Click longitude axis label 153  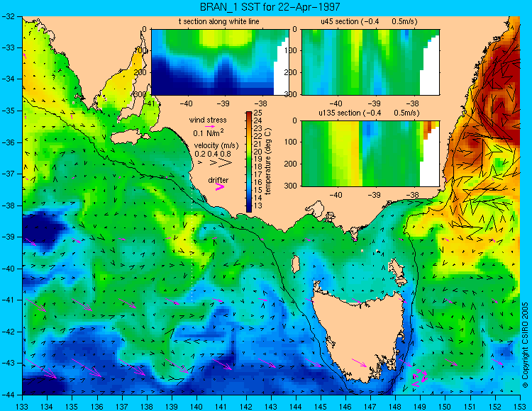point(519,407)
